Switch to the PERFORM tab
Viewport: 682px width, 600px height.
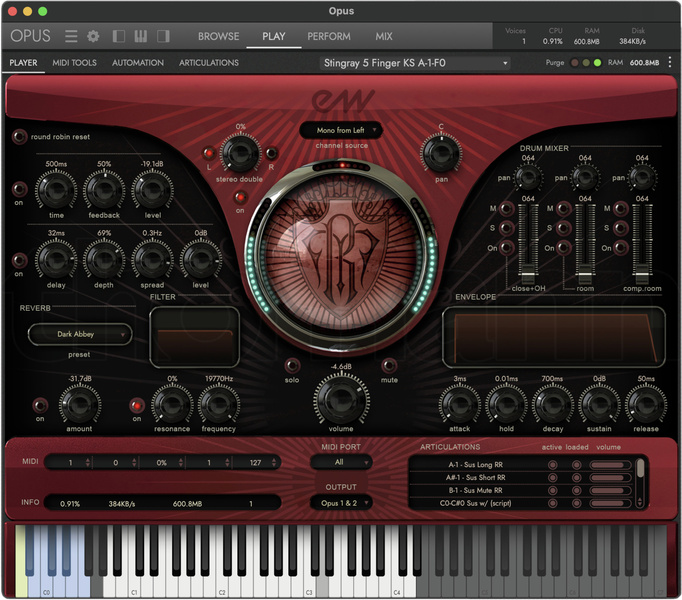[x=329, y=36]
